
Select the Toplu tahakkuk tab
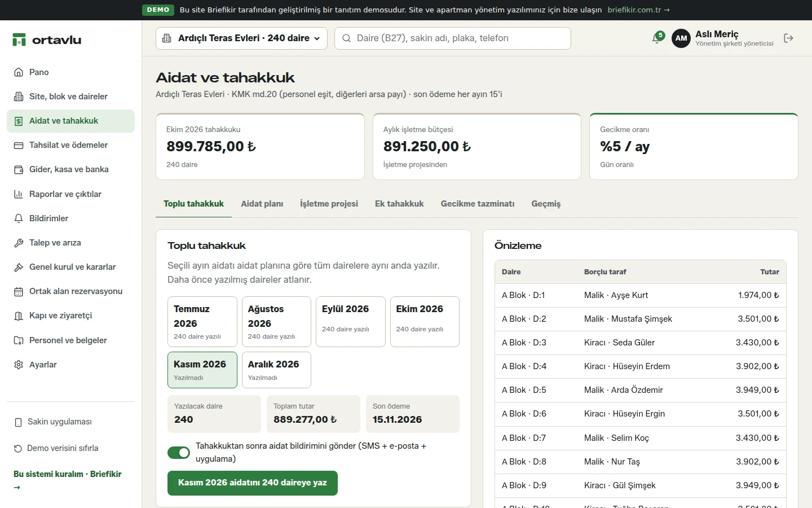193,204
